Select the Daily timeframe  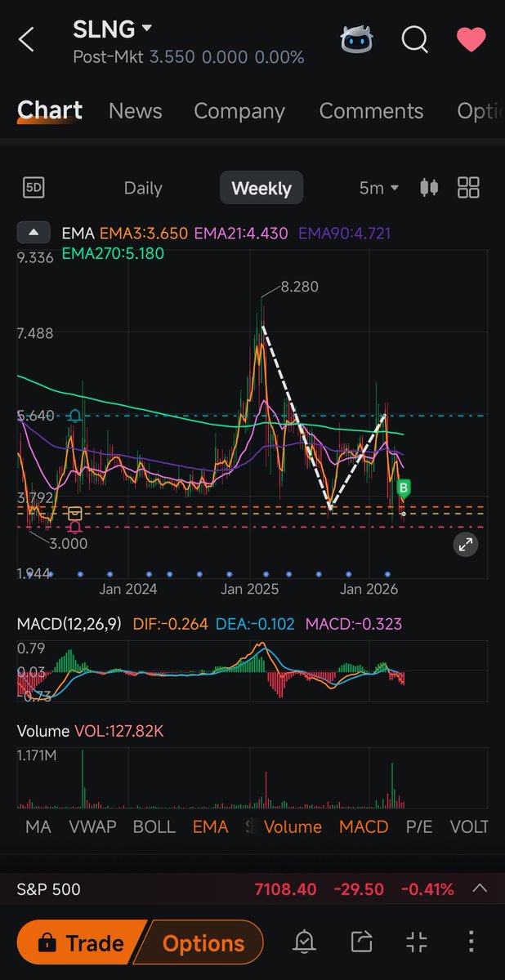[x=143, y=188]
